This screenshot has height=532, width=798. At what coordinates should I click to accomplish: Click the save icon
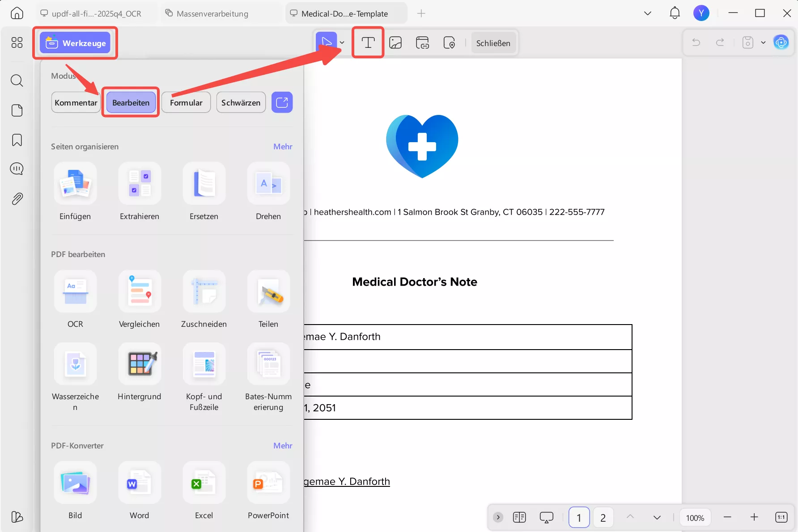coord(748,42)
